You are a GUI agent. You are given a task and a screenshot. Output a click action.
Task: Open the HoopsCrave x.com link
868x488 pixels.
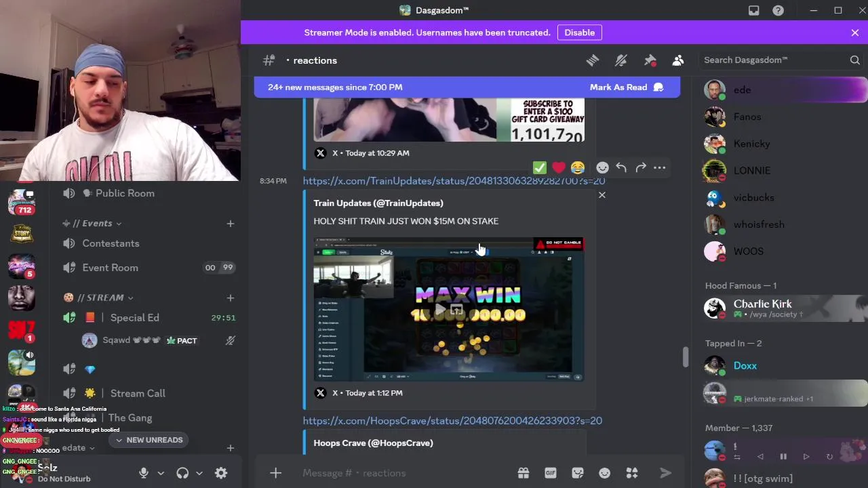click(x=452, y=421)
